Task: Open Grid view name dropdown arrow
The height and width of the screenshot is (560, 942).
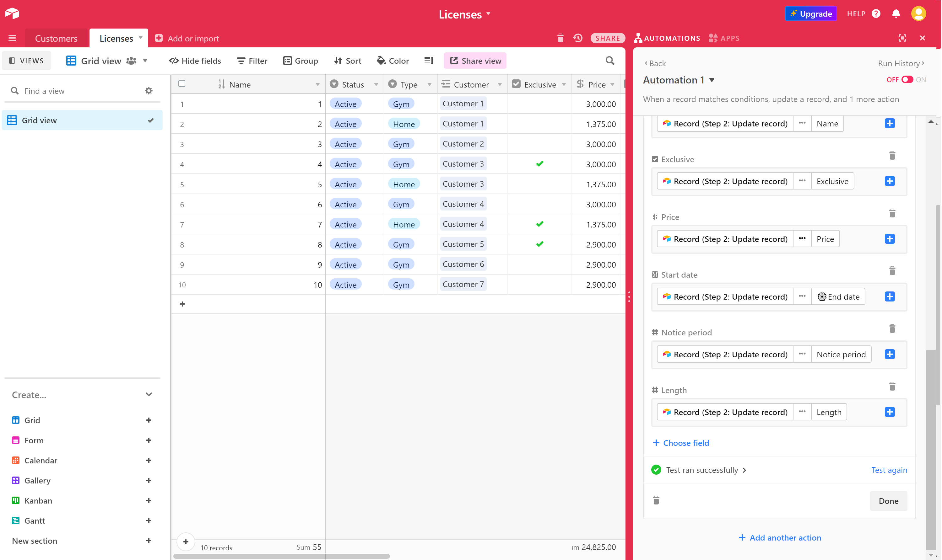Action: 145,61
